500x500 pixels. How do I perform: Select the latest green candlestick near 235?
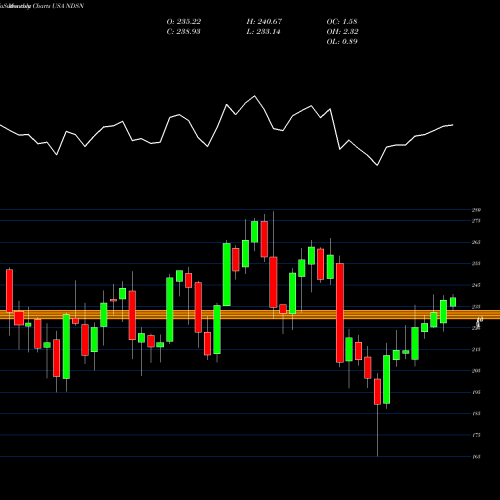point(453,302)
